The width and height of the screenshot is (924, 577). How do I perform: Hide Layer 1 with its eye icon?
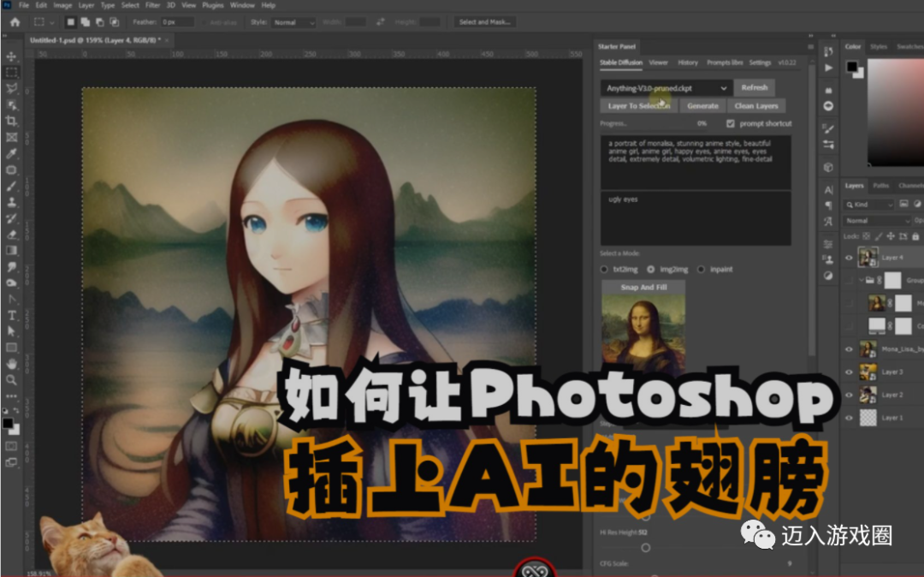tap(849, 418)
